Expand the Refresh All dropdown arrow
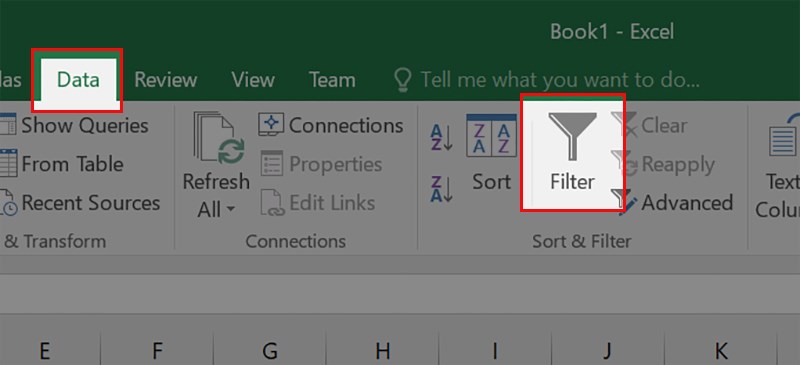The height and width of the screenshot is (365, 800). click(230, 209)
